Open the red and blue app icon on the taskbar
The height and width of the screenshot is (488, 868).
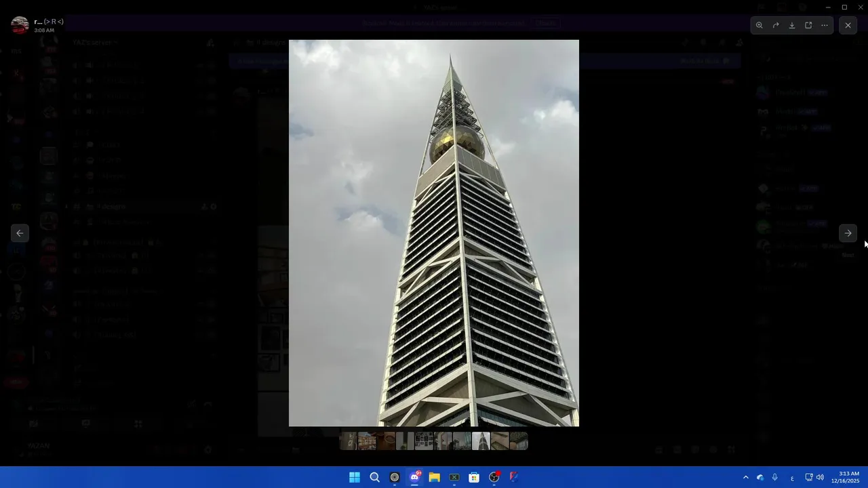point(514,477)
